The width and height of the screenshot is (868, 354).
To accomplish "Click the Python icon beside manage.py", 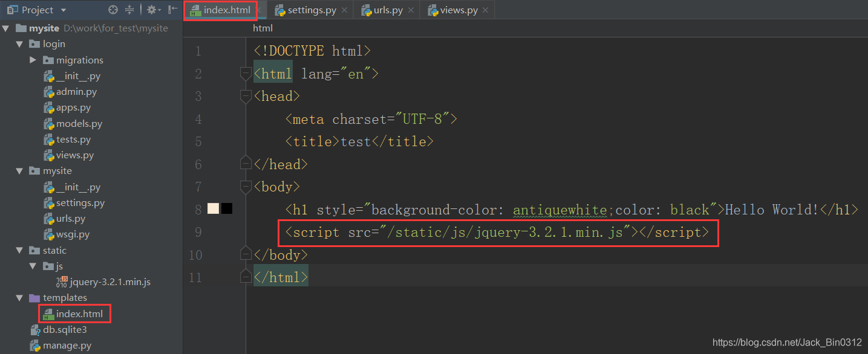I will 35,346.
